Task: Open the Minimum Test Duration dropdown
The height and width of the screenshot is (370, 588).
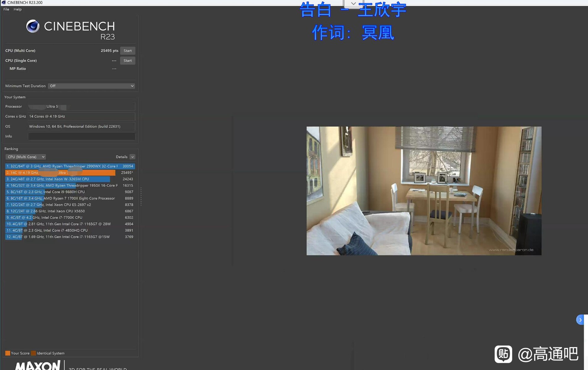Action: coord(91,86)
